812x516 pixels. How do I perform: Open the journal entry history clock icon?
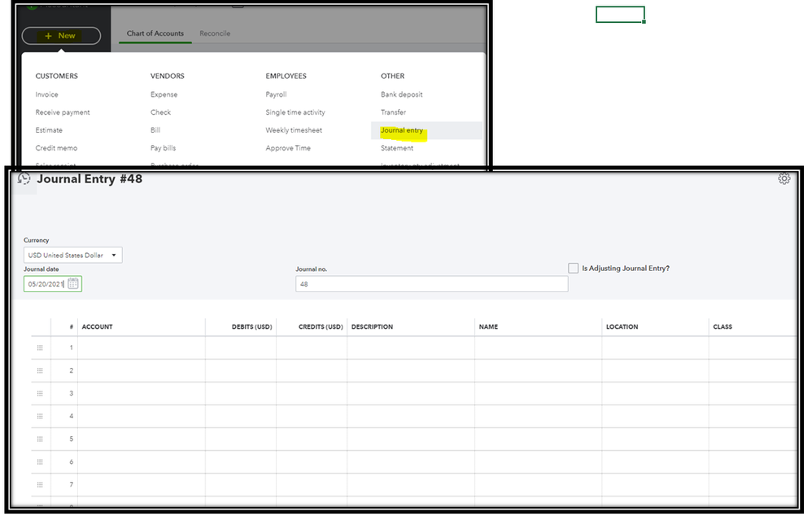[x=24, y=179]
